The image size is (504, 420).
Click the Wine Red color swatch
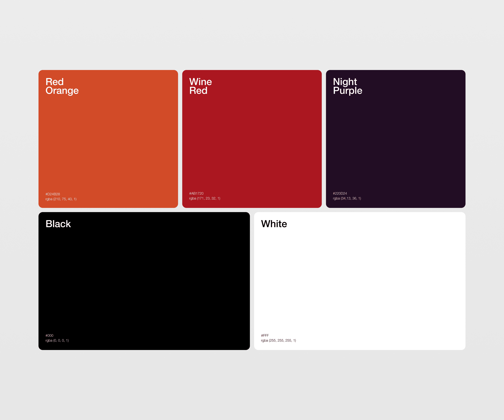[252, 139]
